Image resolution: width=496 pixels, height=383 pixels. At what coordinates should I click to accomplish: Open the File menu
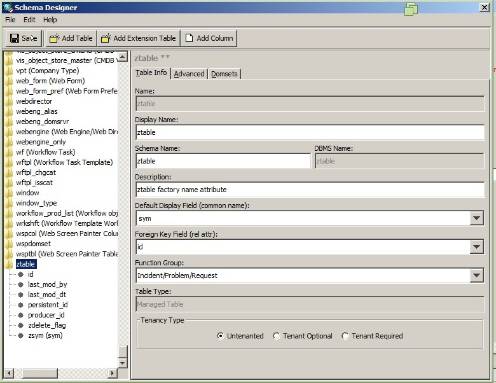10,20
